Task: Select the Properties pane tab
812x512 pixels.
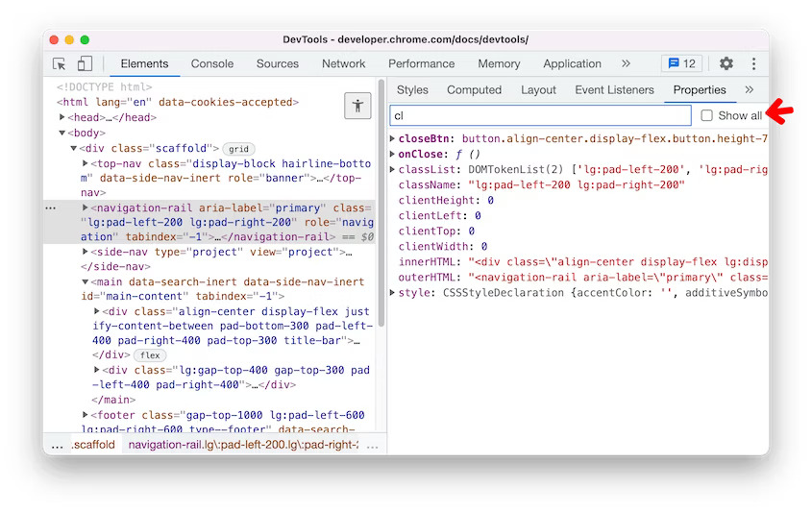Action: tap(700, 90)
